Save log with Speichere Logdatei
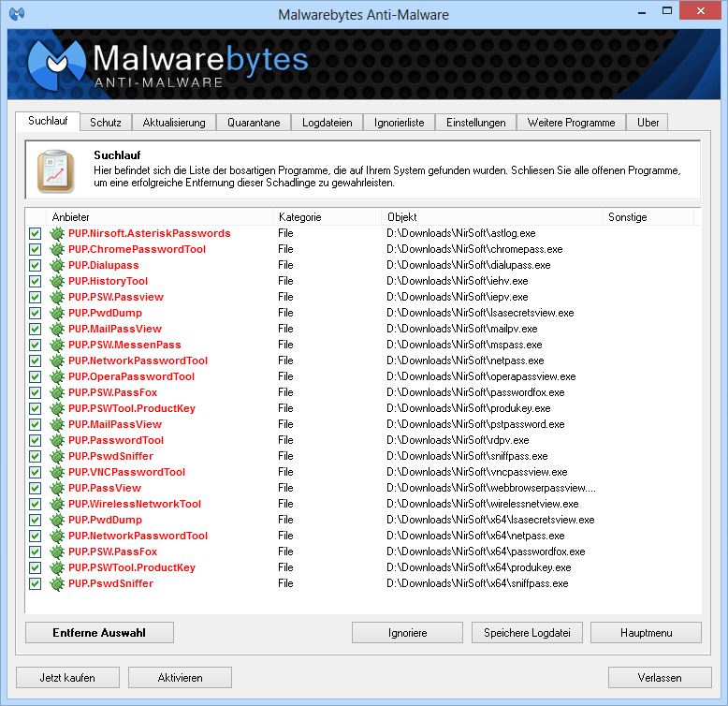The width and height of the screenshot is (728, 706). click(527, 633)
